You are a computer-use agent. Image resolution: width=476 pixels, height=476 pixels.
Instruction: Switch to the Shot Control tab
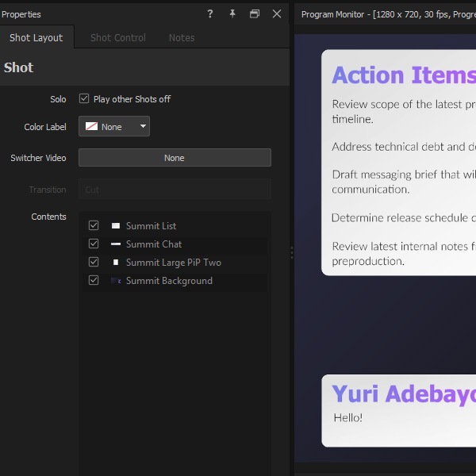(118, 37)
